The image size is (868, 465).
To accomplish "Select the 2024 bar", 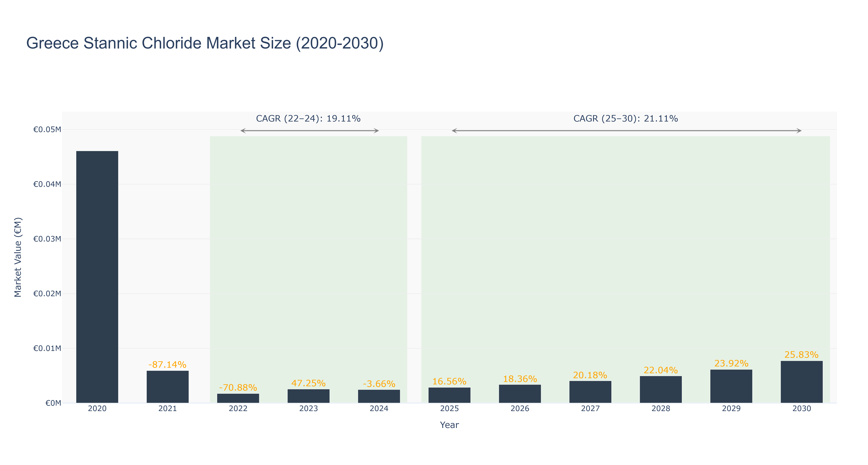I will click(379, 396).
